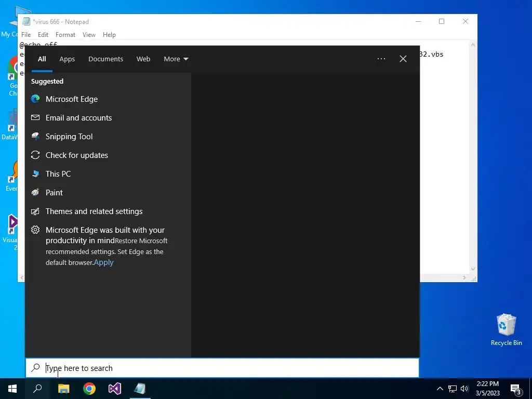Open the Windows Start button
Screen dimensions: 532x399
12,389
